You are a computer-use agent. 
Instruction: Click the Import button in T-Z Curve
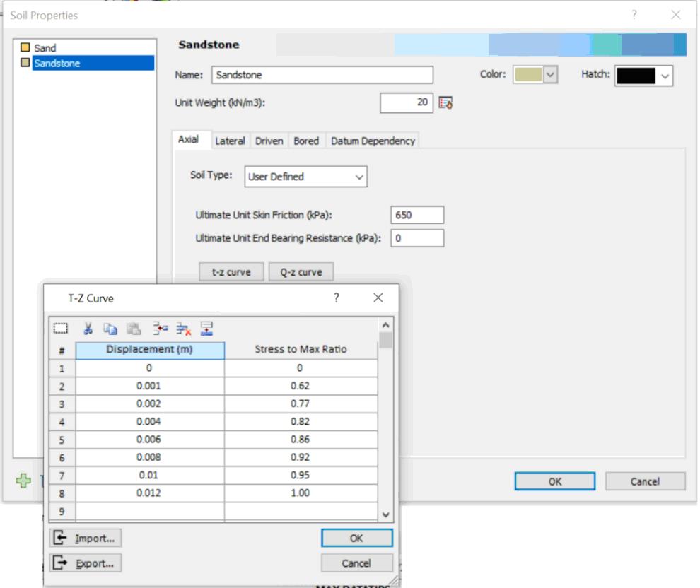[86, 539]
